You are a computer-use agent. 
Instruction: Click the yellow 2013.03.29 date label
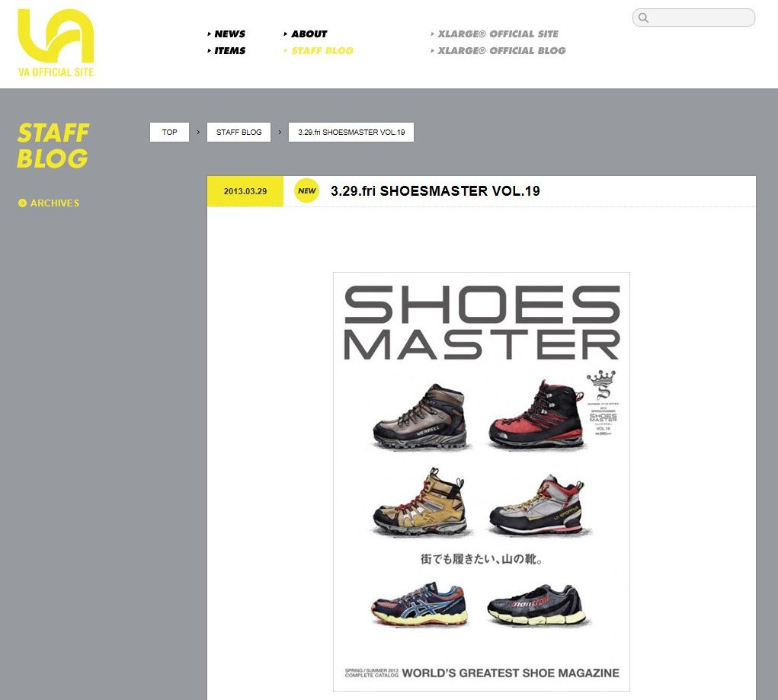coord(245,191)
